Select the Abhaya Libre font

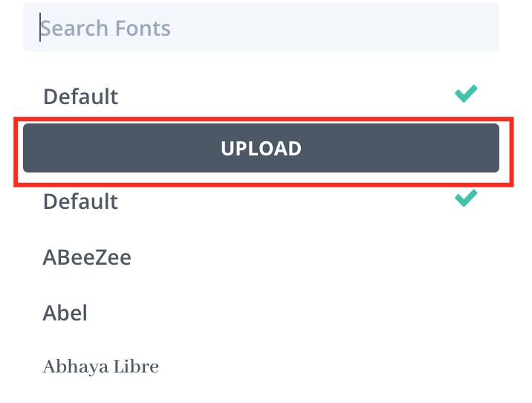100,367
